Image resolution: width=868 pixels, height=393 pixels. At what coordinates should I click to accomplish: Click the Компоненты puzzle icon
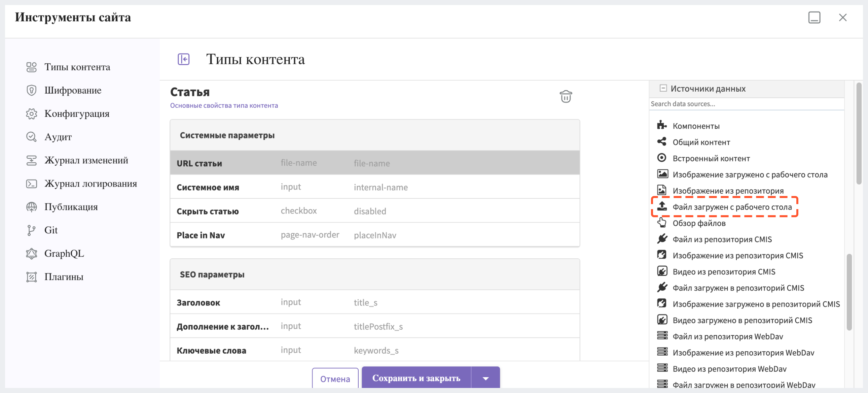pos(662,125)
